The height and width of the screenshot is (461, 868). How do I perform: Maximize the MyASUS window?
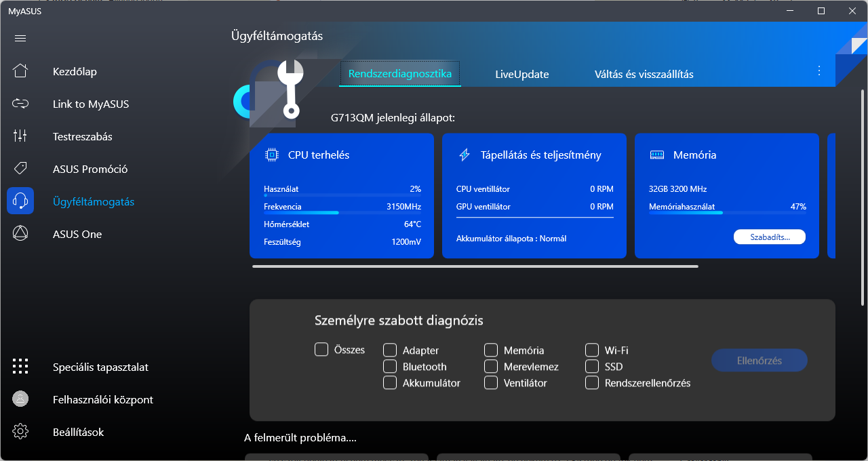coord(821,11)
